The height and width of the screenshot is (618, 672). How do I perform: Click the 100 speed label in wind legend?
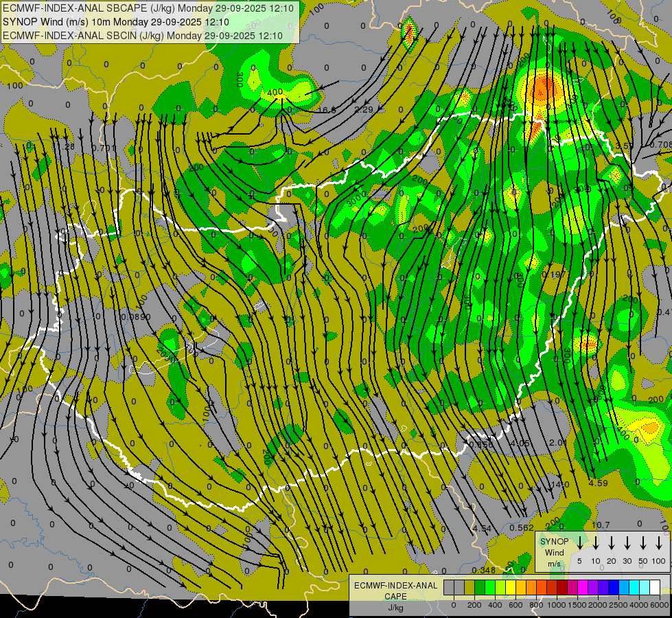click(659, 561)
